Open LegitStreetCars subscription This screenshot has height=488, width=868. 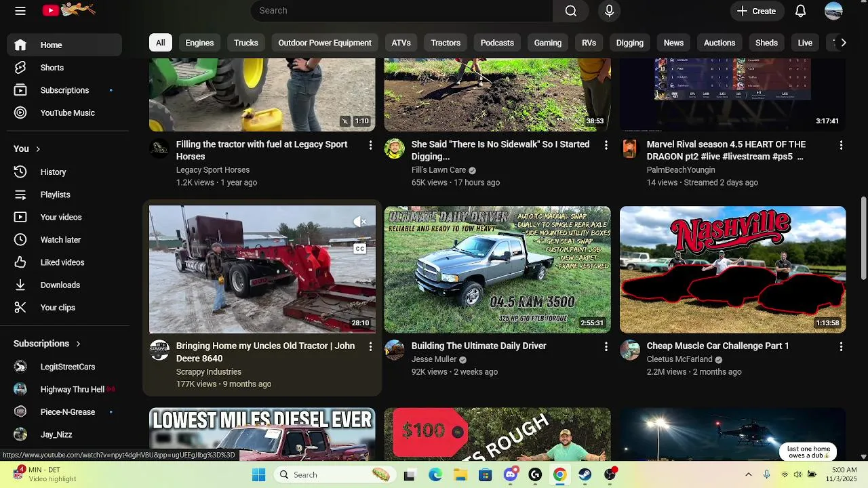coord(64,367)
